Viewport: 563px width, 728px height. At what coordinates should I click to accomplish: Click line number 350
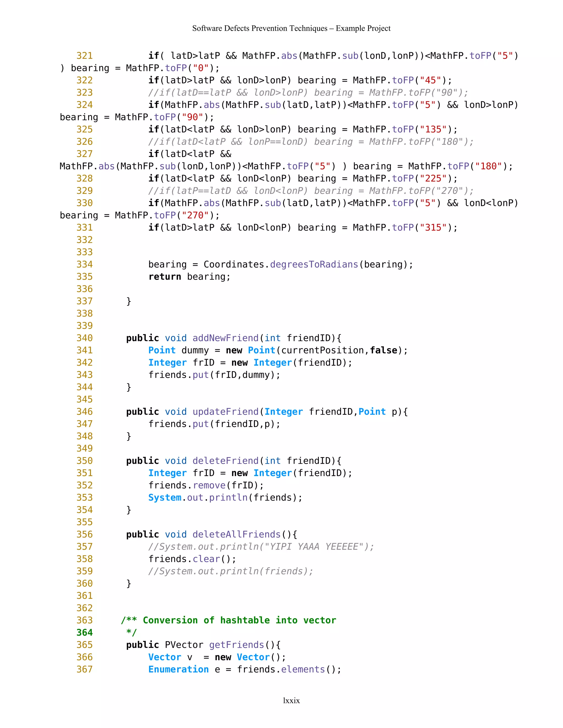84,461
